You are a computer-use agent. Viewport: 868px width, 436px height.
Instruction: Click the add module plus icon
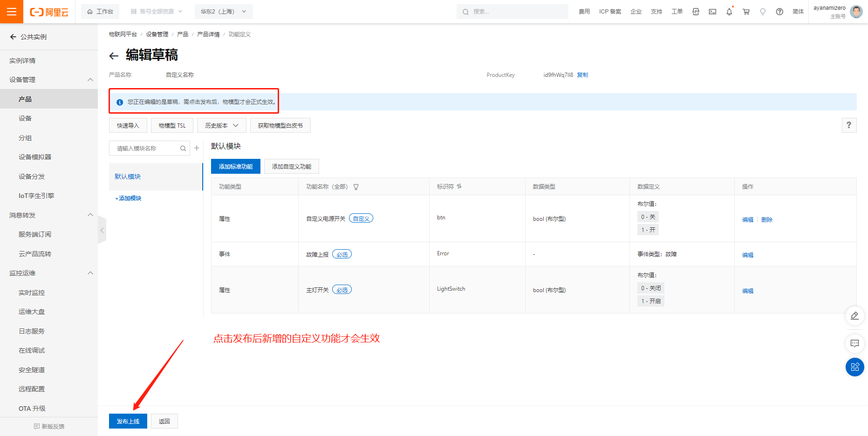(x=197, y=148)
